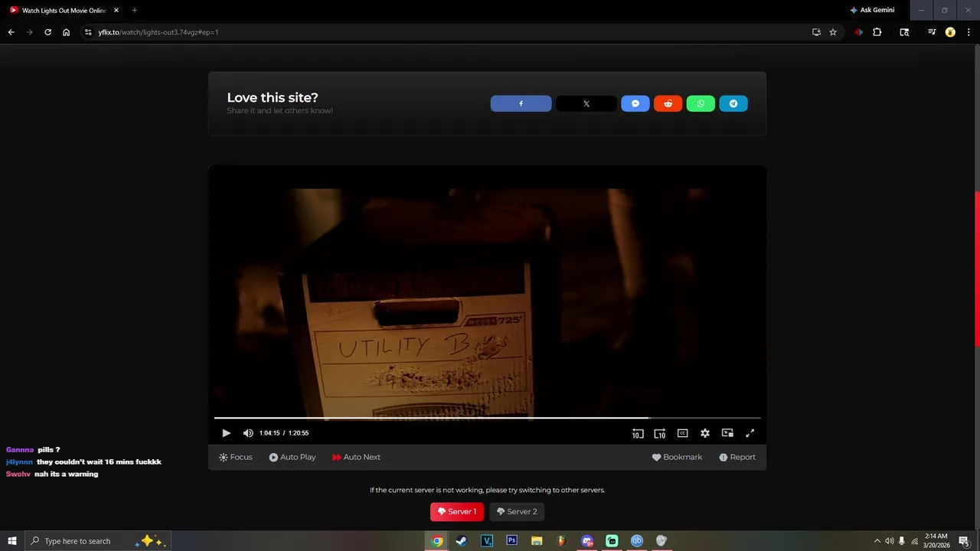Open the Chrome three-dot menu
Screen dimensions: 980x551
(x=969, y=32)
